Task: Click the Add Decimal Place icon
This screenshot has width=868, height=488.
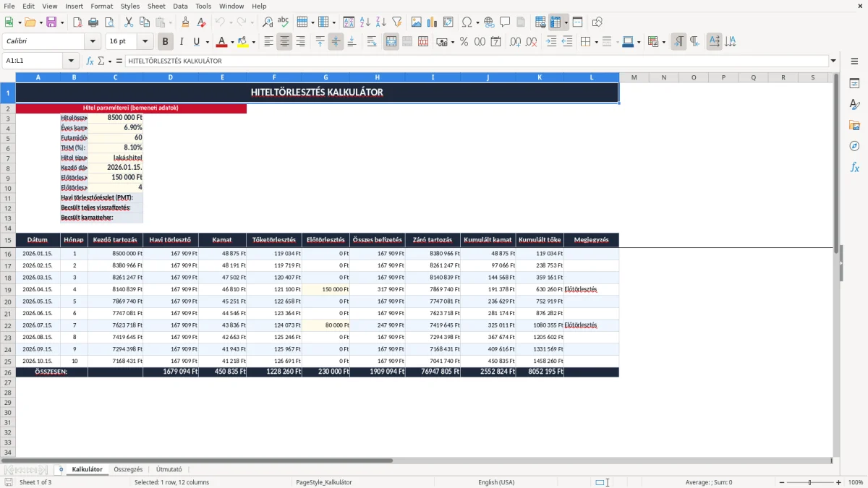Action: (515, 42)
